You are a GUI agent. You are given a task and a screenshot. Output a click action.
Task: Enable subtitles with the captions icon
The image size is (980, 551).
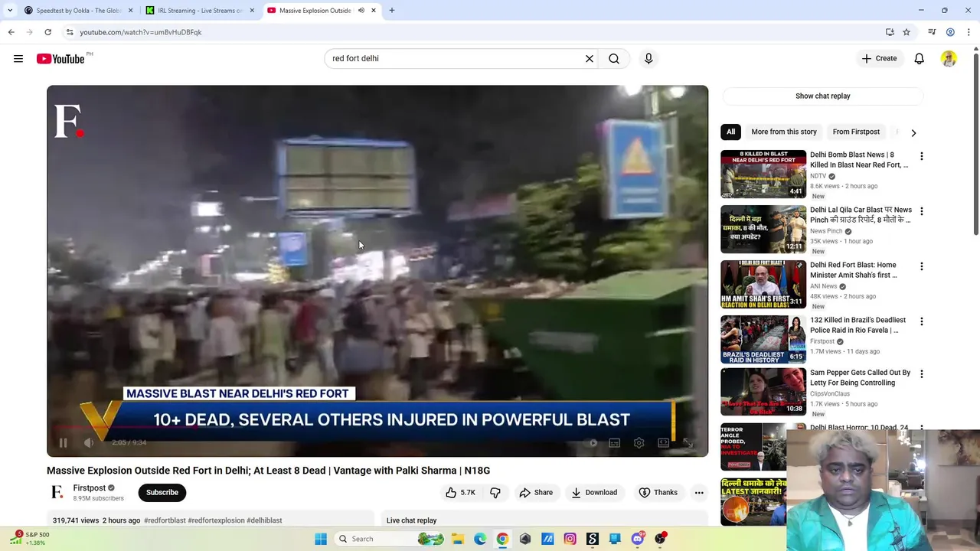pyautogui.click(x=614, y=442)
